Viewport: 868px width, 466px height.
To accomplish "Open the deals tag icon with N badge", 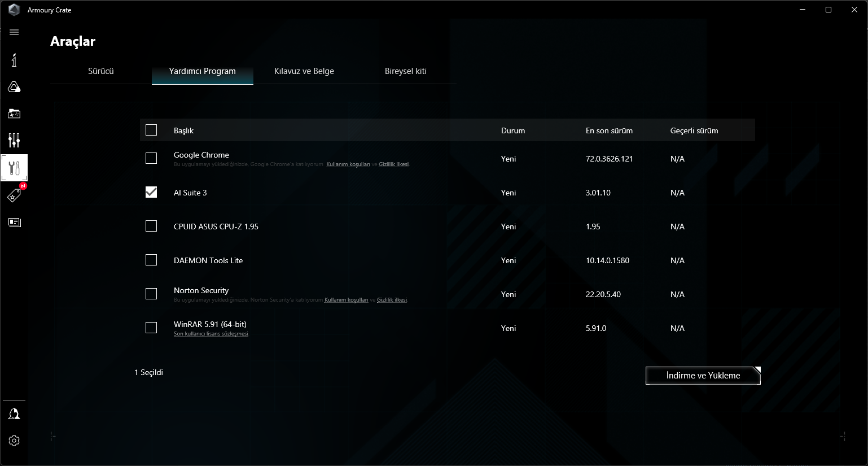I will tap(14, 195).
